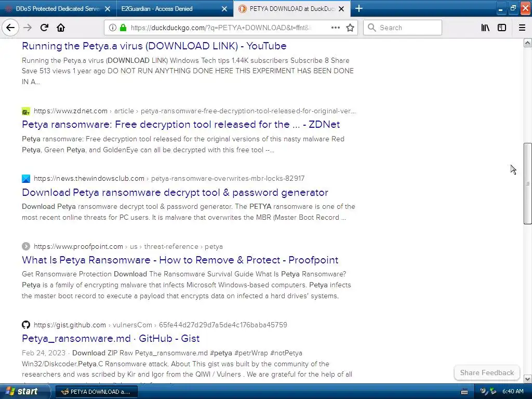Open Download Petya ransomware decrypt tool result

(x=175, y=192)
